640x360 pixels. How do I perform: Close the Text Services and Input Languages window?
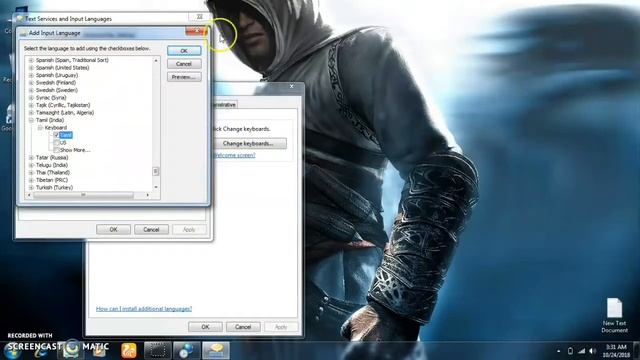tap(200, 17)
